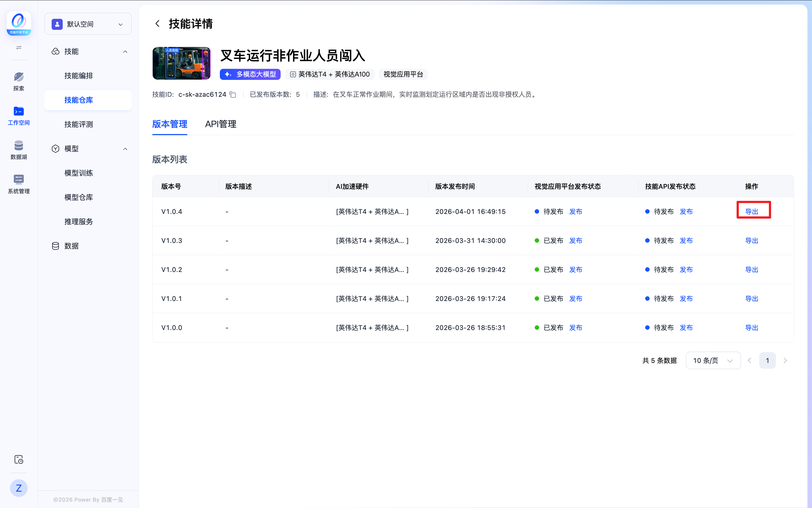Publish V1.0.0 skill API
The width and height of the screenshot is (812, 508).
point(686,328)
